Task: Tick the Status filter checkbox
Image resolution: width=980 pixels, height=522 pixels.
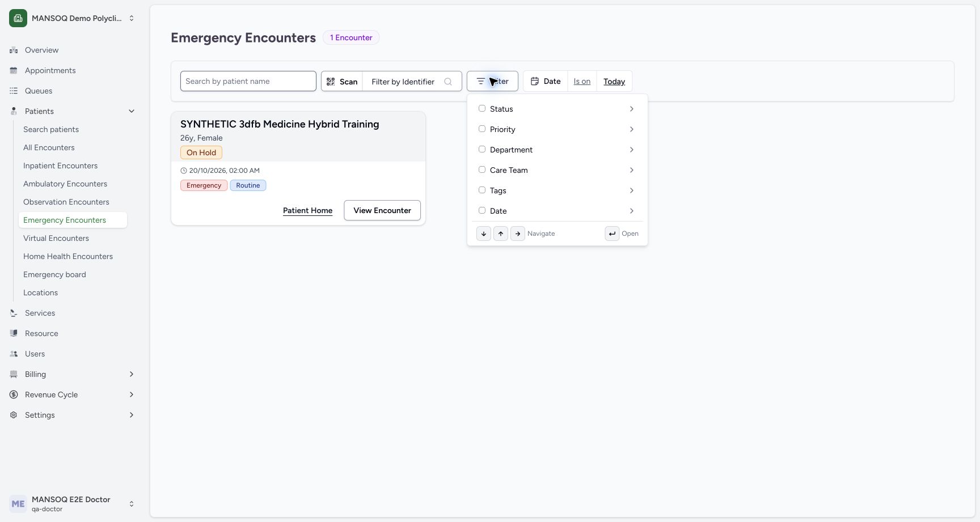Action: (x=482, y=108)
